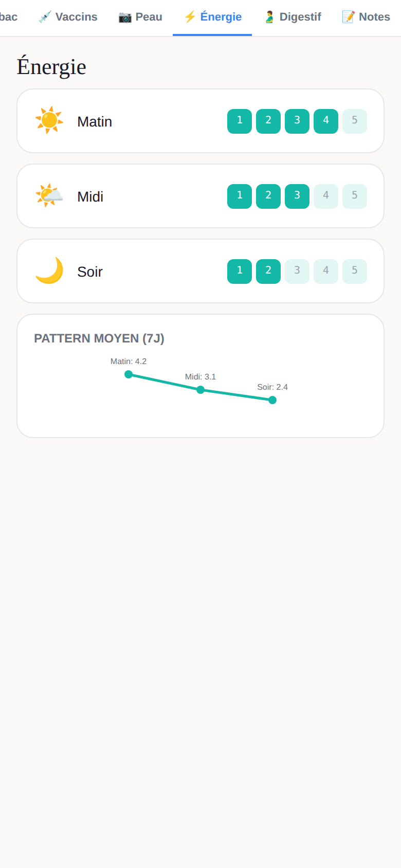Image resolution: width=401 pixels, height=868 pixels.
Task: Select the Énergie tab
Action: [x=212, y=17]
